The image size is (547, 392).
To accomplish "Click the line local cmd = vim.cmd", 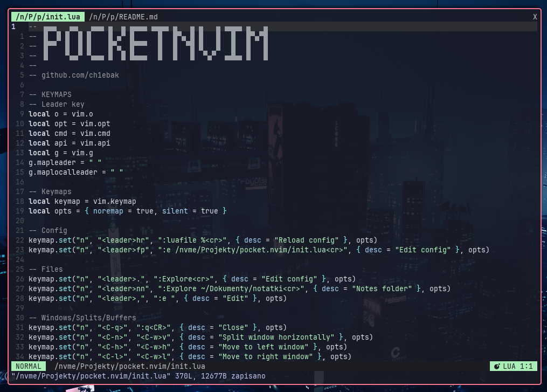I will coord(70,133).
